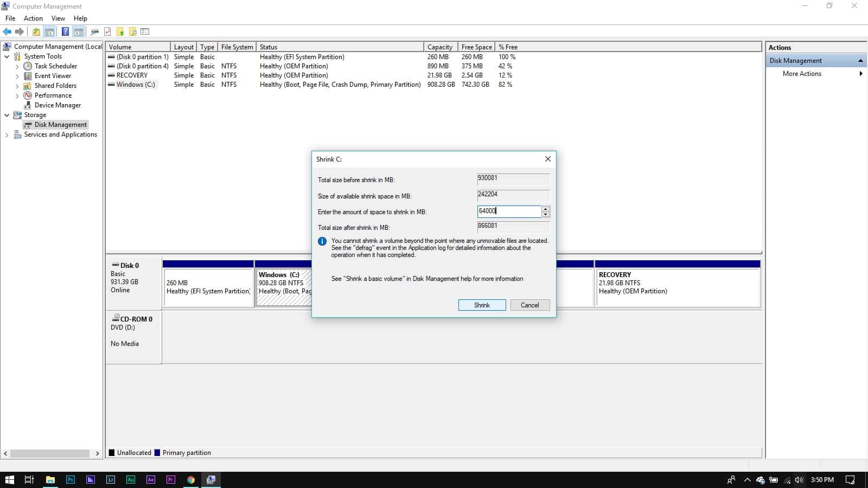Image resolution: width=868 pixels, height=488 pixels.
Task: Open the Action menu
Action: pyautogui.click(x=33, y=18)
